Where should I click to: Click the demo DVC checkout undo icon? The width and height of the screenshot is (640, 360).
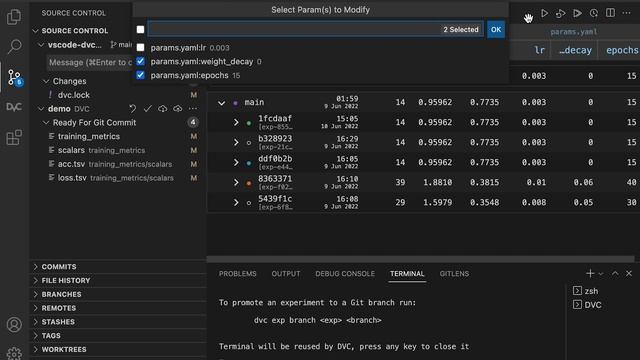tap(133, 109)
